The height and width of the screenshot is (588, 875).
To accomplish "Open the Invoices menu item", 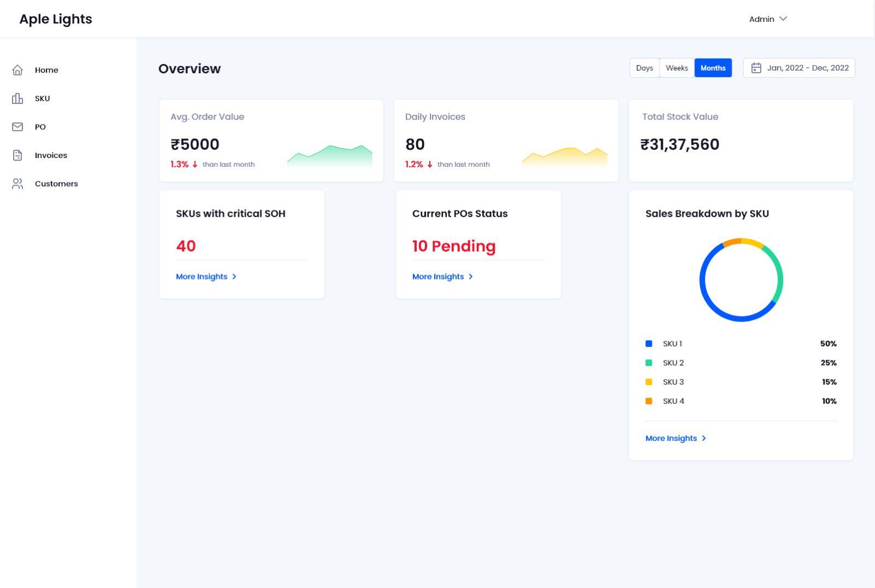I will [x=51, y=155].
